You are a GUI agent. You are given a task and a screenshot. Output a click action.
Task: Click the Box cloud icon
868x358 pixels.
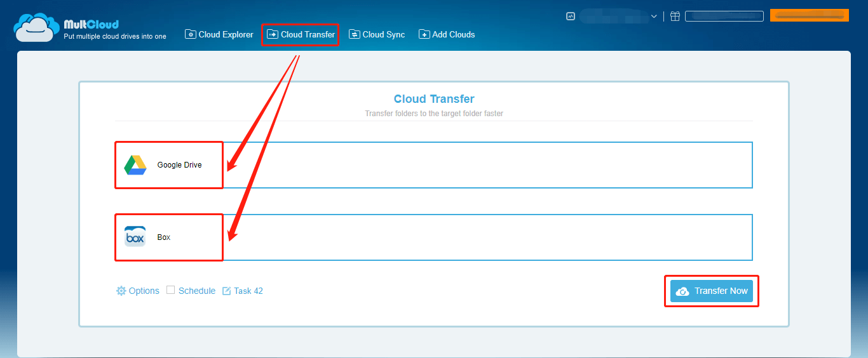[135, 237]
